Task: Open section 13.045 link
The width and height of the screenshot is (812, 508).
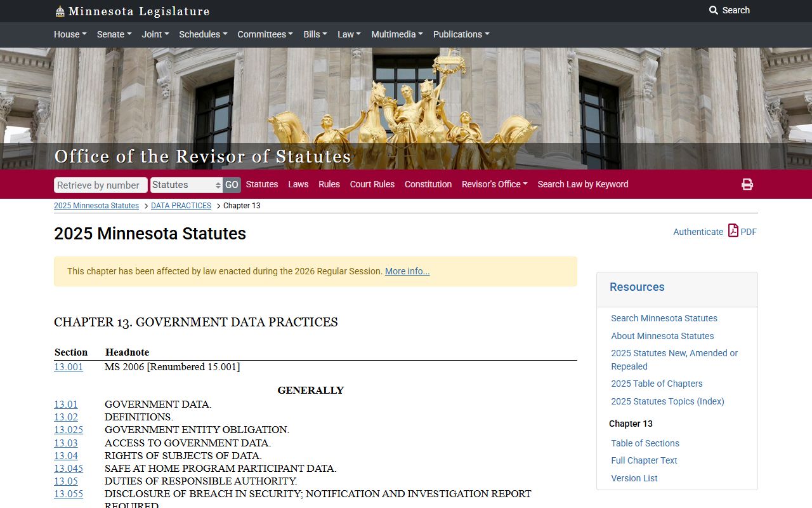Action: (69, 469)
